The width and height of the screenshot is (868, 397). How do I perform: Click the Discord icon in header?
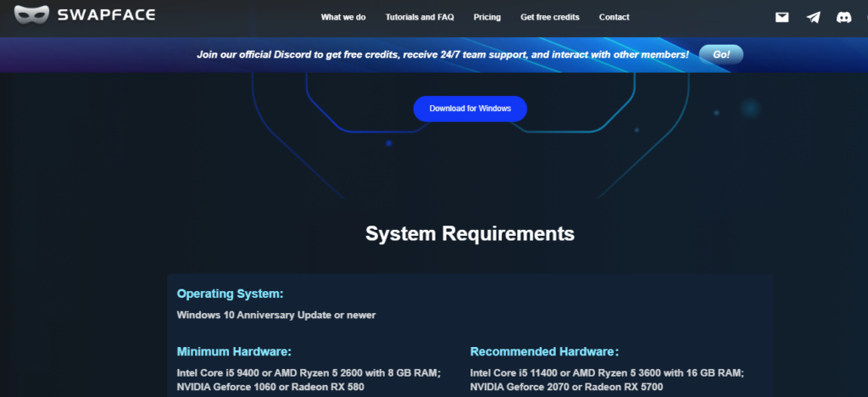coord(843,17)
